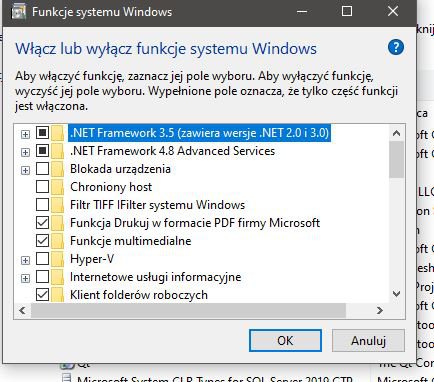Click folder icon beside Blokada urządzenia
434x382 pixels.
pyautogui.click(x=57, y=169)
